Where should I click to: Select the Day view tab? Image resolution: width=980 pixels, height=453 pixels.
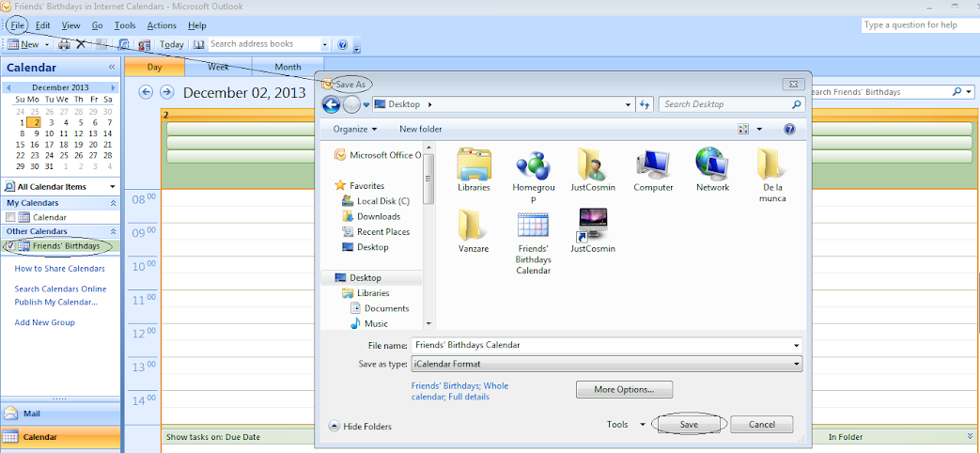[x=154, y=67]
